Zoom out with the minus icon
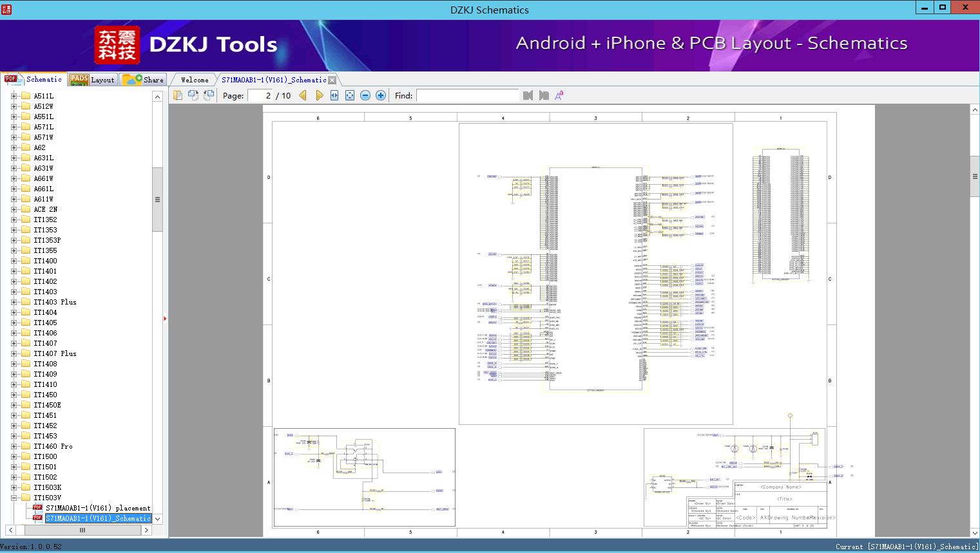The width and height of the screenshot is (980, 553). coord(365,95)
